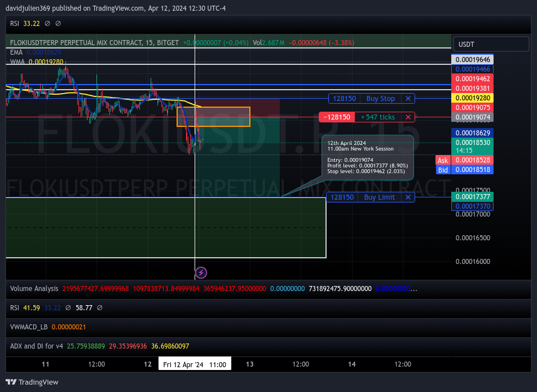This screenshot has height=392, width=537.
Task: Click the red -128150 position quantity
Action: (x=337, y=117)
